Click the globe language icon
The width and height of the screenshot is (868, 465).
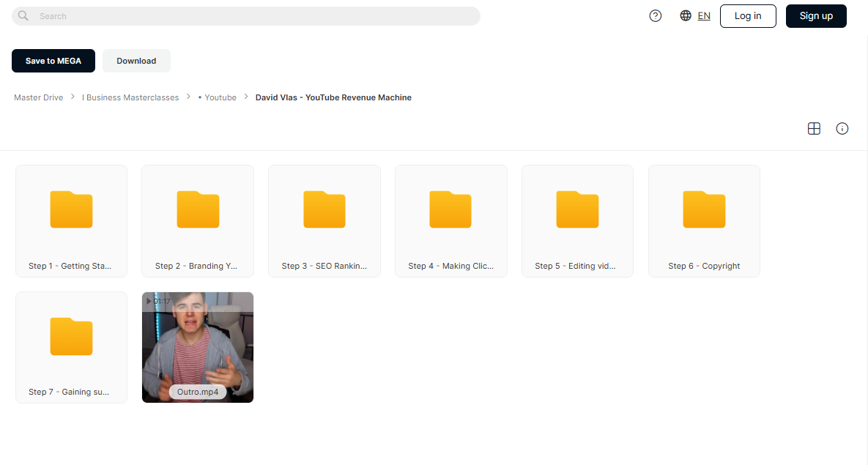[686, 16]
